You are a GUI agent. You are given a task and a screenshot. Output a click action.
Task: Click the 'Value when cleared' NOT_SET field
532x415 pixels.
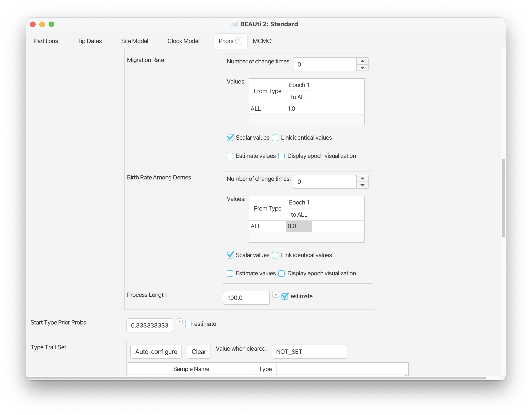(309, 351)
